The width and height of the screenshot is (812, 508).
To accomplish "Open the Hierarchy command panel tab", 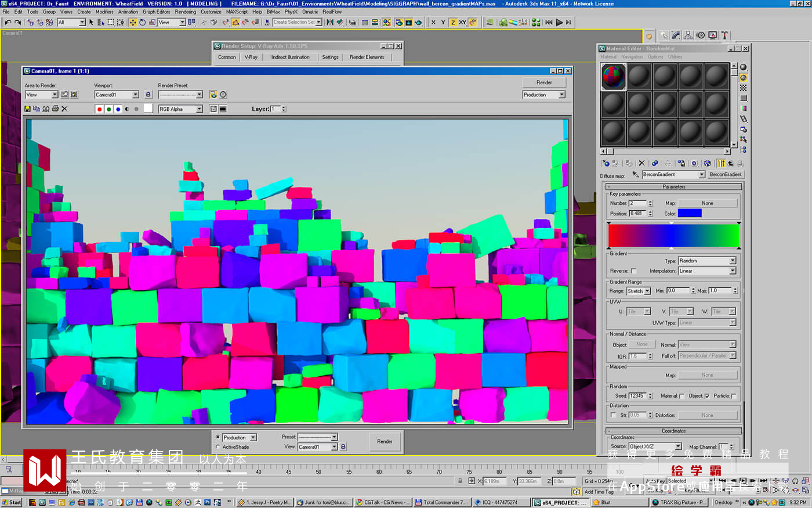I will pos(688,35).
